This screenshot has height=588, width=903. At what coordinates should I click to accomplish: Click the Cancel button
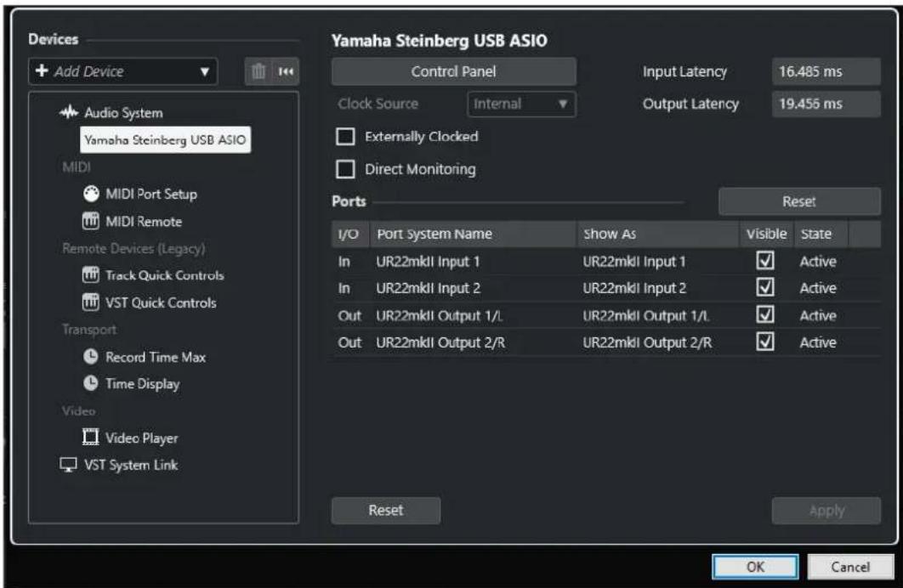tap(850, 567)
